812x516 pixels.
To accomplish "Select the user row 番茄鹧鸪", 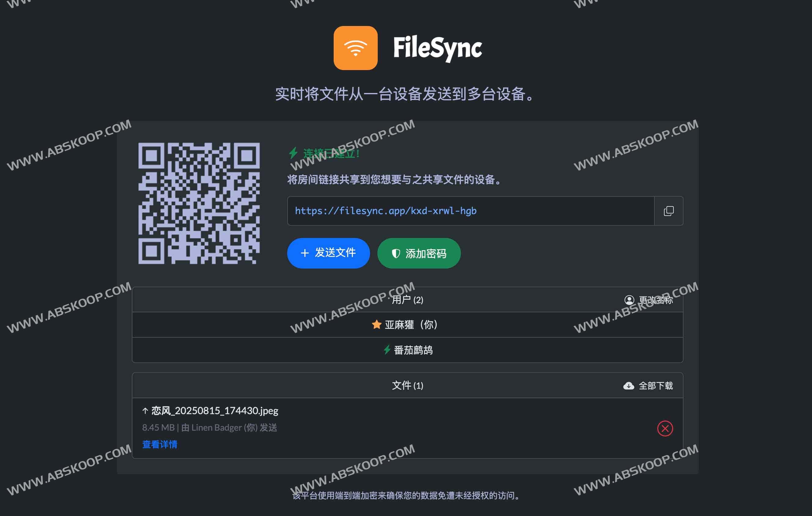I will 407,350.
